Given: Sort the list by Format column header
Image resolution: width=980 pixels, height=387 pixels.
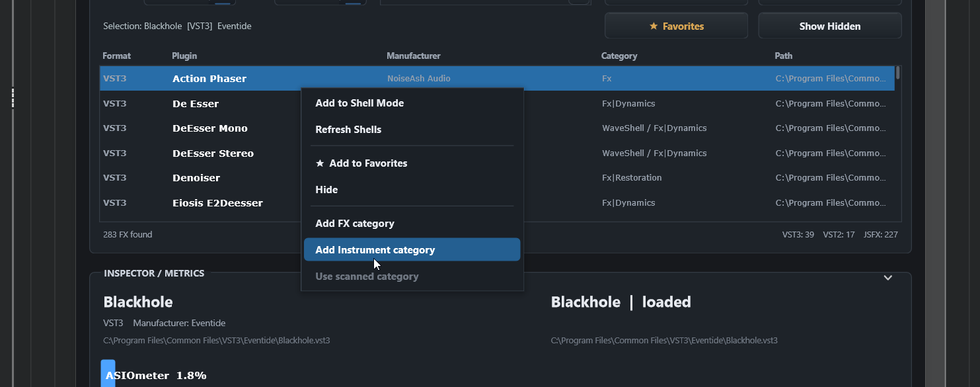Looking at the screenshot, I should 117,56.
